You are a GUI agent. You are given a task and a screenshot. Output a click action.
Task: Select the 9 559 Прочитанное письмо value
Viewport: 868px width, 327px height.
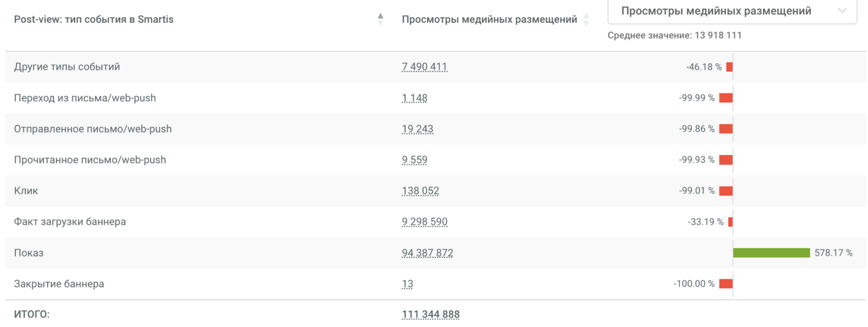414,160
